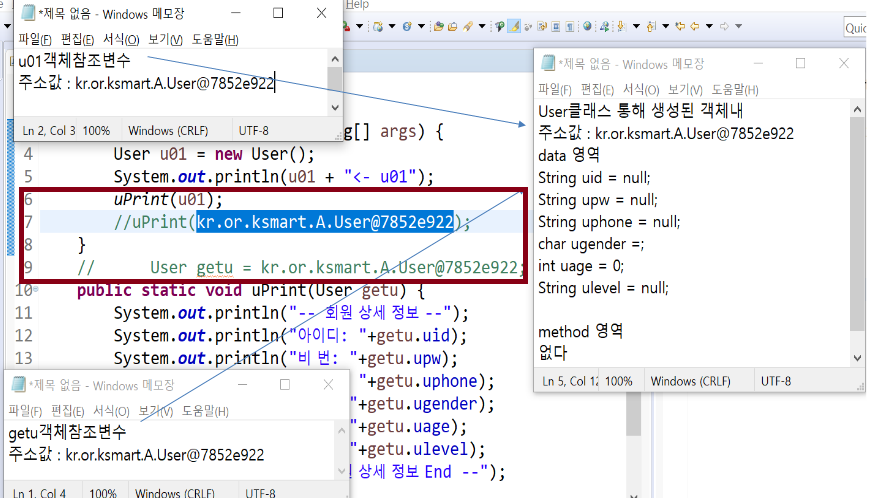Click 'getu객체참조변수' line in bottom Notepad
Image resolution: width=884 pixels, height=498 pixels.
(67, 433)
